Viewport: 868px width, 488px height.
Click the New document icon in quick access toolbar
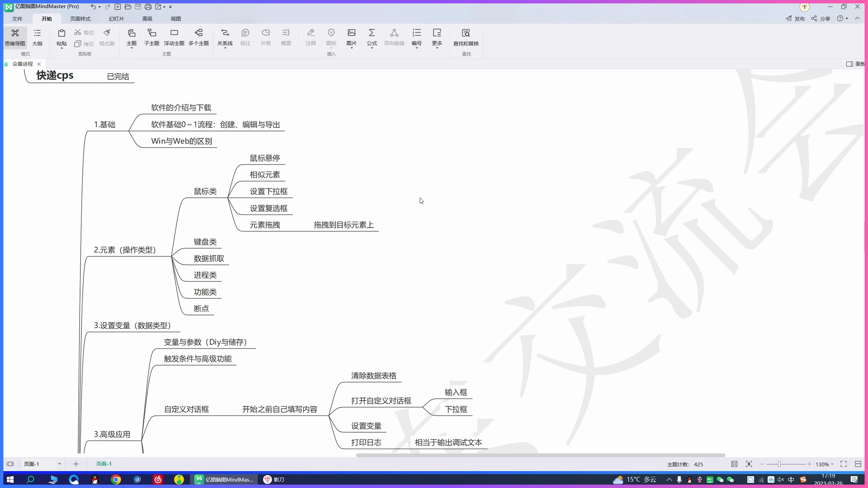[118, 6]
